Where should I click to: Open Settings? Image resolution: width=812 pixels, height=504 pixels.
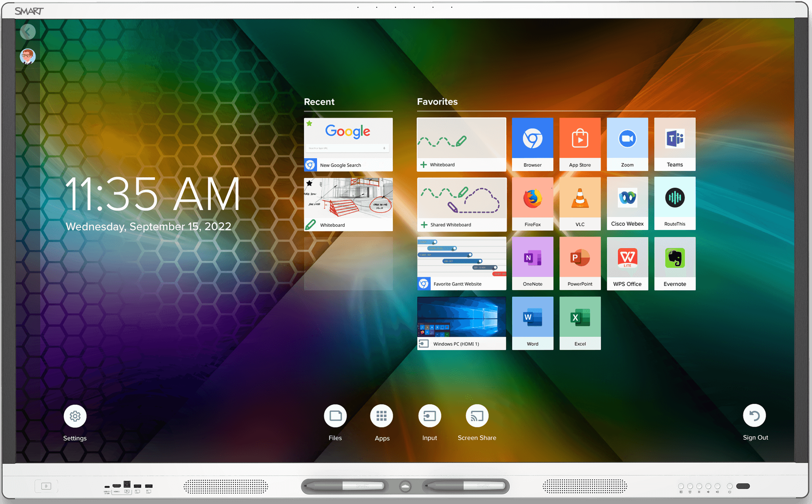(x=75, y=416)
